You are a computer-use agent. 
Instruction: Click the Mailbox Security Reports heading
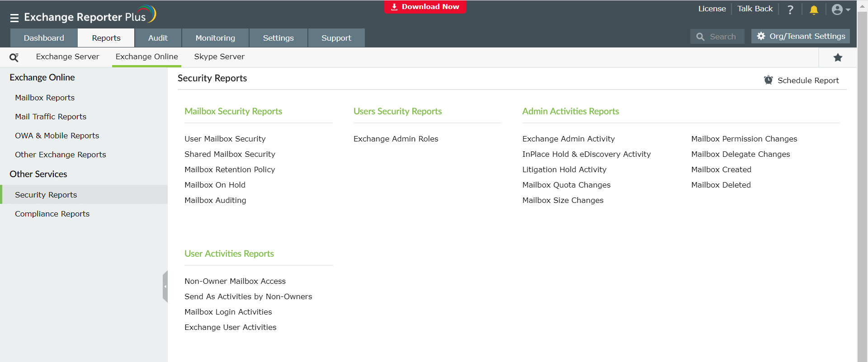tap(233, 111)
